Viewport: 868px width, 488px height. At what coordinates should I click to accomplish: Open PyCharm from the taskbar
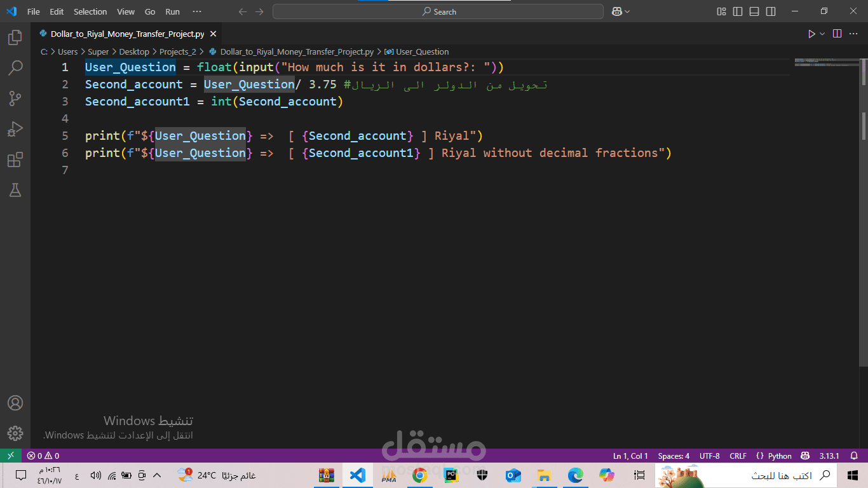pyautogui.click(x=451, y=475)
